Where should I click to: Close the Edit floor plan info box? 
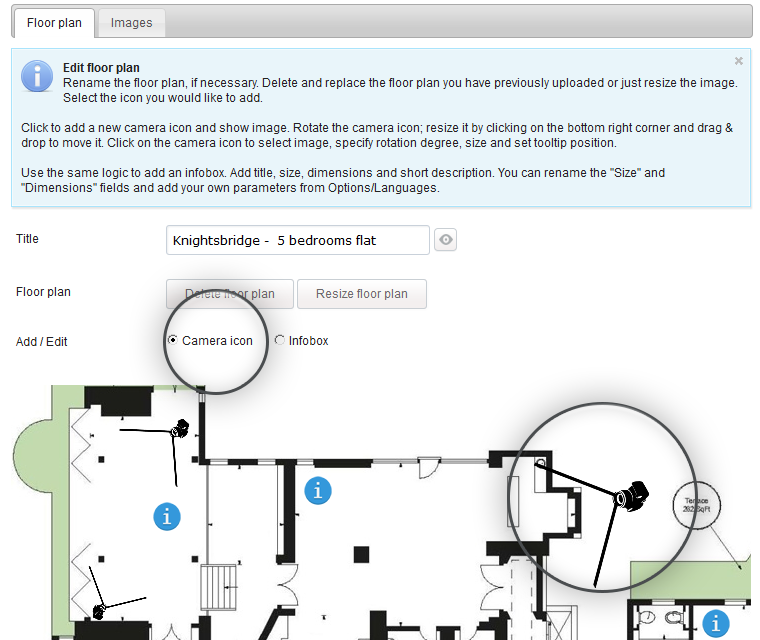tap(738, 61)
